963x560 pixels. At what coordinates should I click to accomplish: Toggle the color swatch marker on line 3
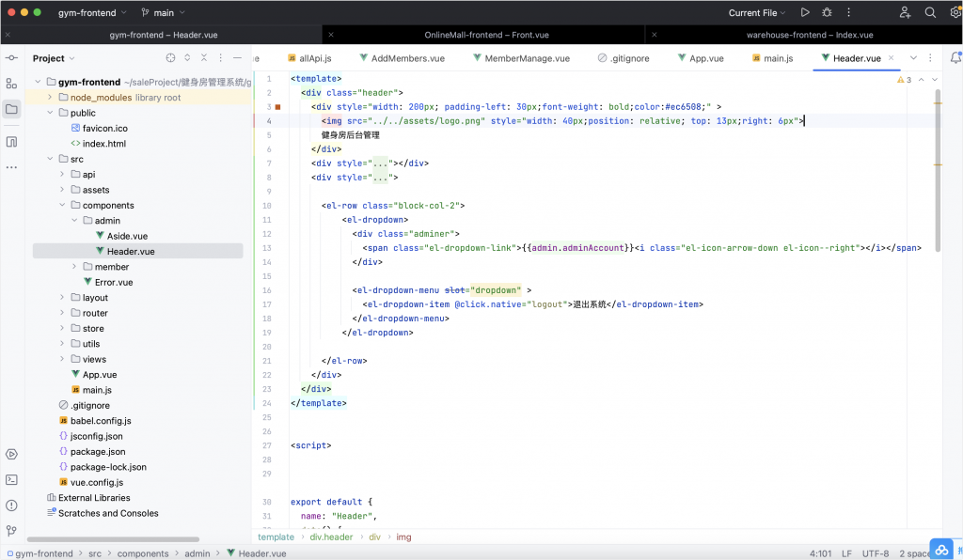(x=277, y=107)
